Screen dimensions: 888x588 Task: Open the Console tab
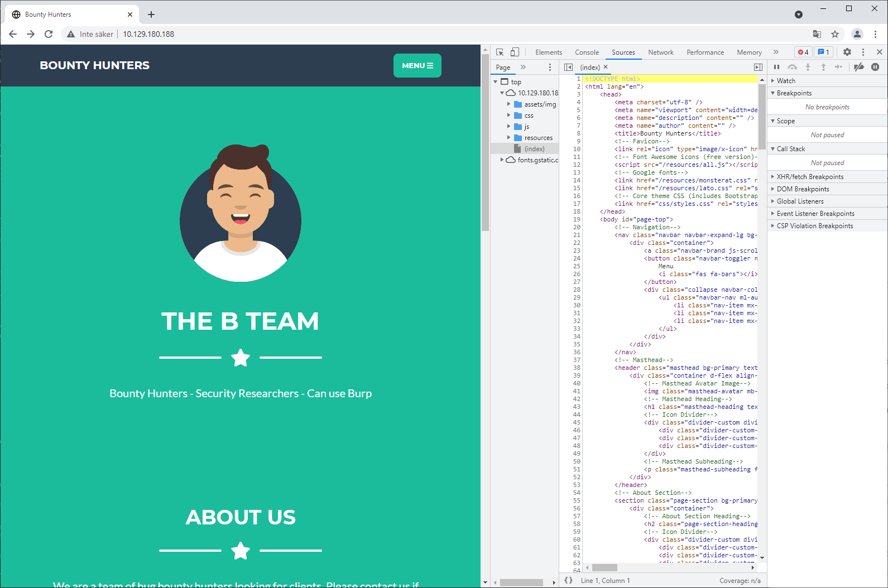tap(587, 52)
